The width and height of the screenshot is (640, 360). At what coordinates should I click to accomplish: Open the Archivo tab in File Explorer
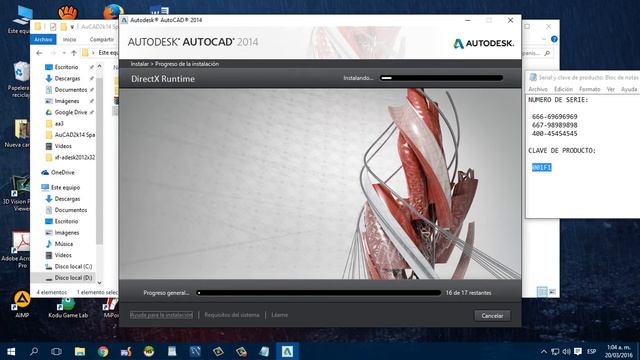click(x=43, y=39)
